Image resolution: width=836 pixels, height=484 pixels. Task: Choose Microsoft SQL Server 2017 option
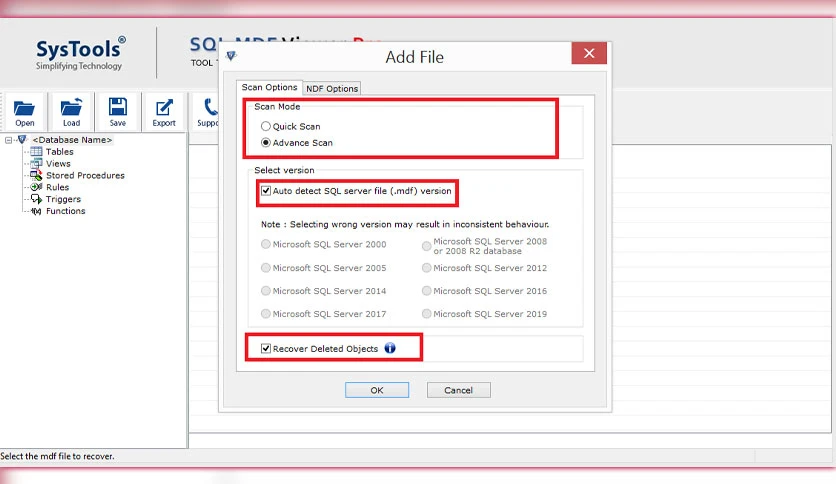tap(266, 313)
